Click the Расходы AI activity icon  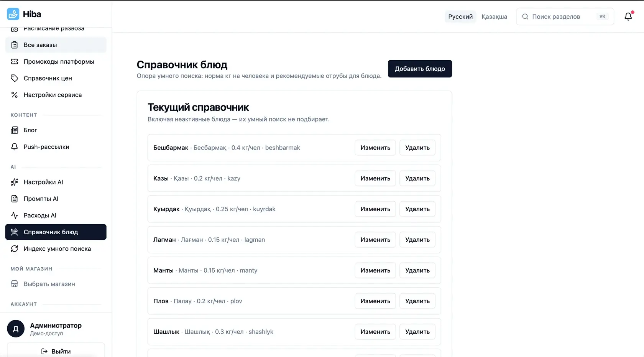[x=15, y=215]
